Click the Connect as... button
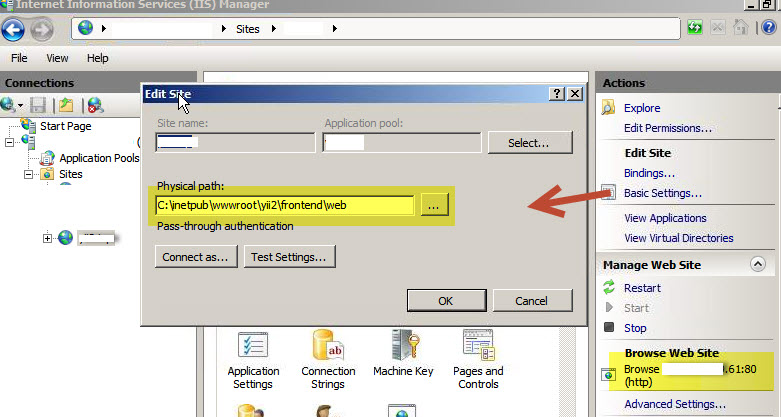 196,257
